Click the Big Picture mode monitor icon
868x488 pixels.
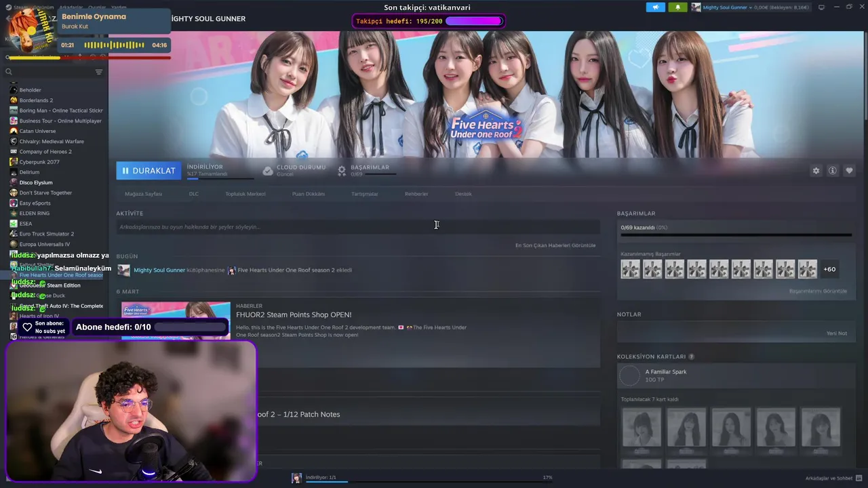[x=821, y=7]
